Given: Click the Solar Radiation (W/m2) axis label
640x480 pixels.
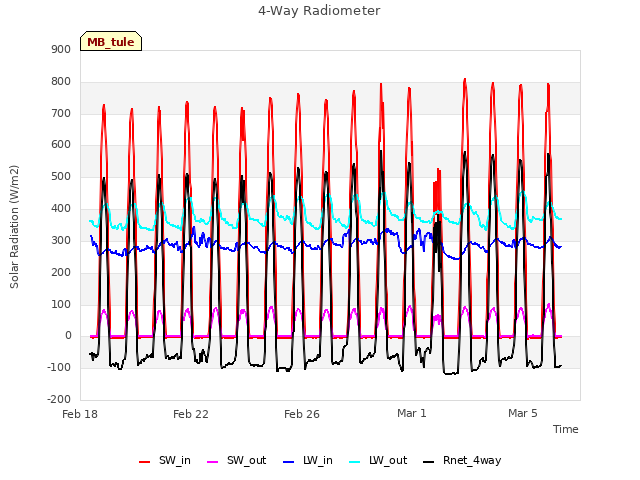Looking at the screenshot, I should pos(14,227).
